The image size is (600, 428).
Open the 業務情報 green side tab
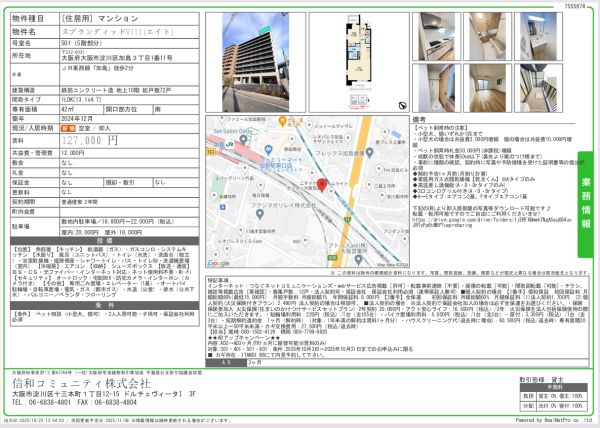click(585, 204)
